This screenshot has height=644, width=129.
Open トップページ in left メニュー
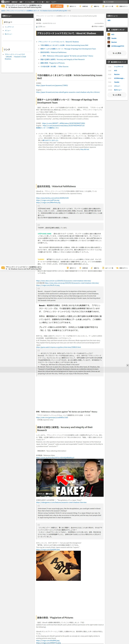[x=9, y=27]
